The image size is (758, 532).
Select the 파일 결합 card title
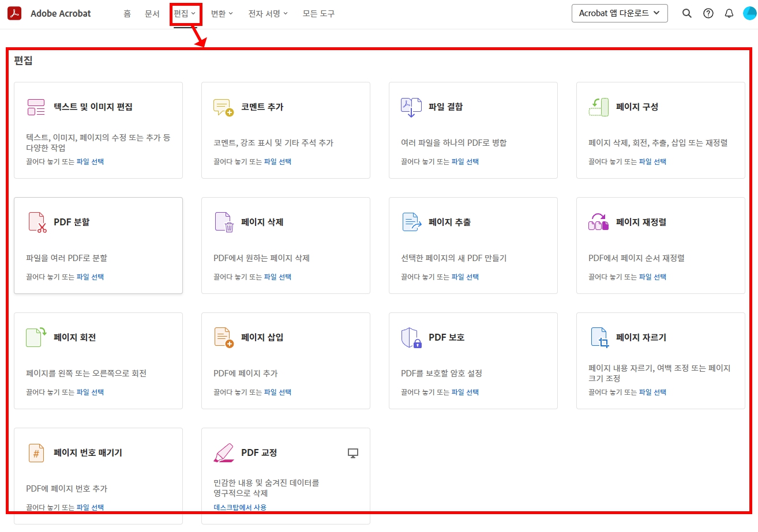tap(446, 107)
